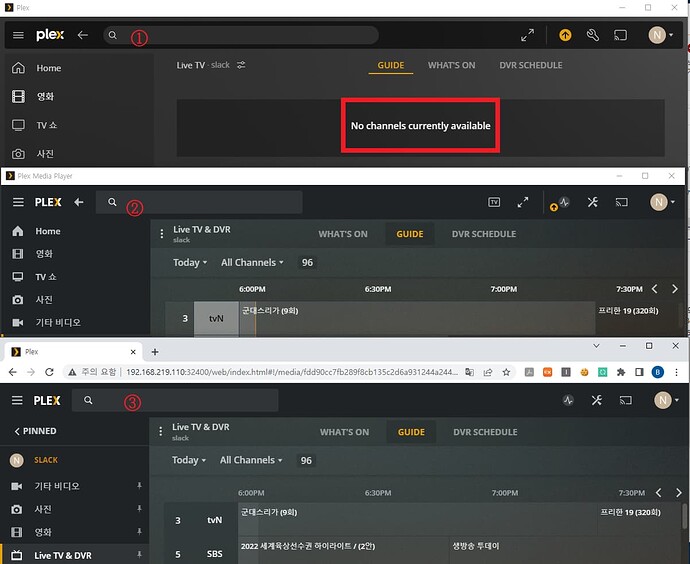Screen dimensions: 690x564
Task: Go back in the top Plex window
Action: tap(83, 35)
